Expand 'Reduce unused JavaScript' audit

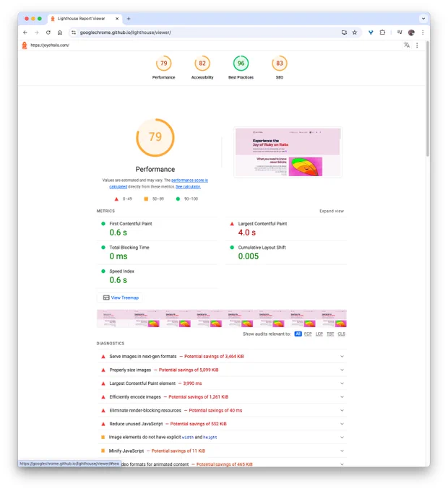point(222,424)
